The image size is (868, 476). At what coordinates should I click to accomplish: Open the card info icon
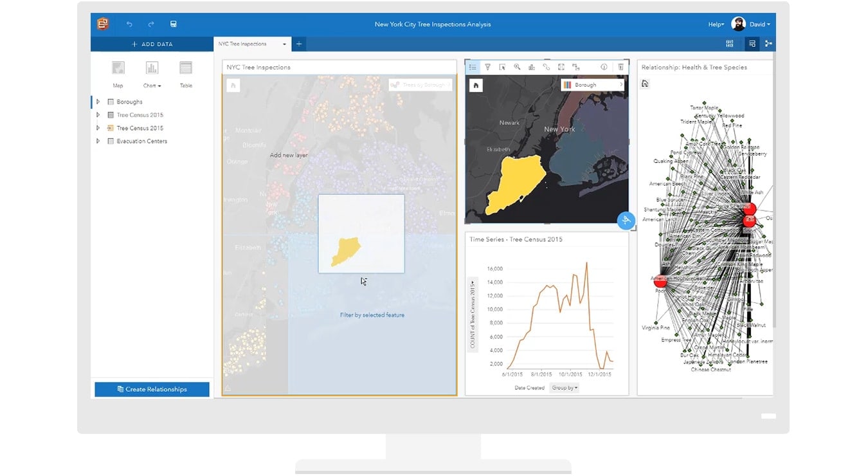point(604,67)
